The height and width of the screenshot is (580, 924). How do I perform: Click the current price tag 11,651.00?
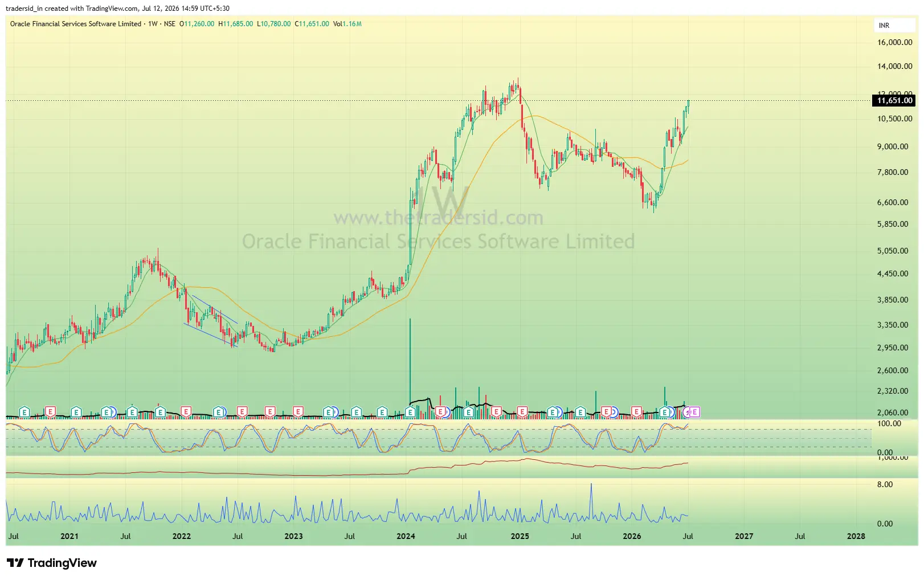point(894,100)
